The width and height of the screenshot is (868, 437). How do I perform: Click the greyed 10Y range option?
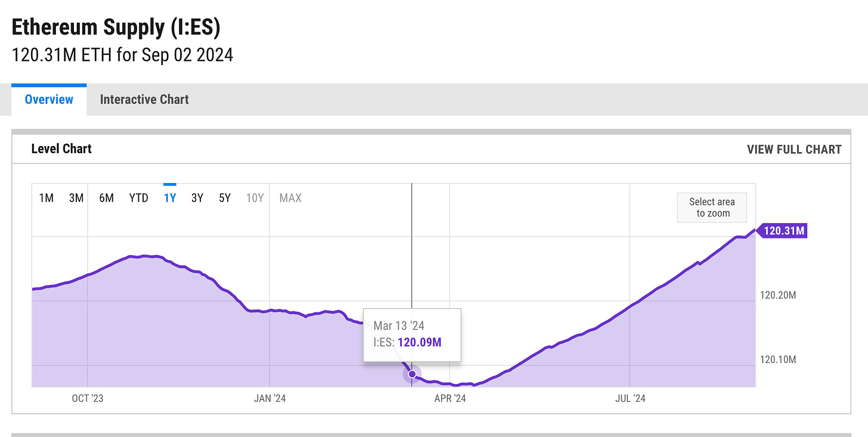coord(255,198)
